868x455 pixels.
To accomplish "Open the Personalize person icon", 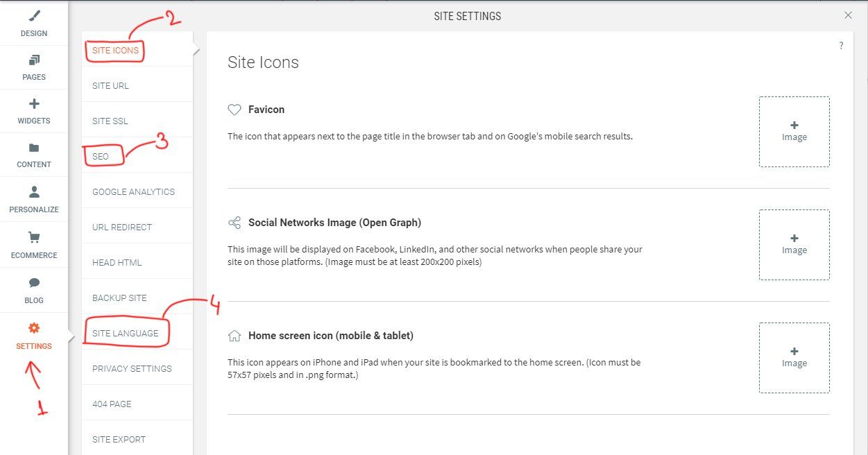I will click(34, 192).
